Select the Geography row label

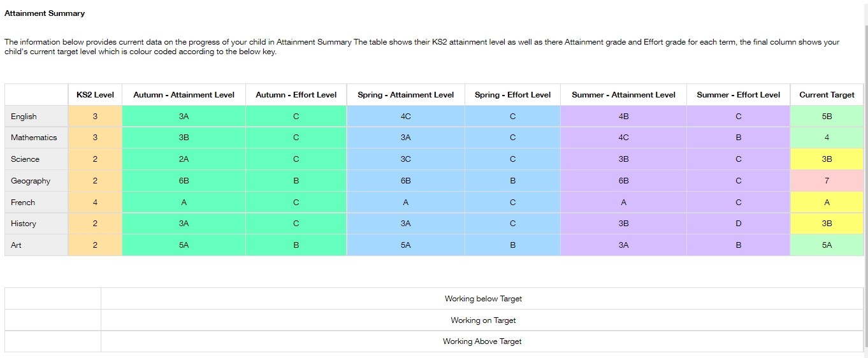pos(31,181)
